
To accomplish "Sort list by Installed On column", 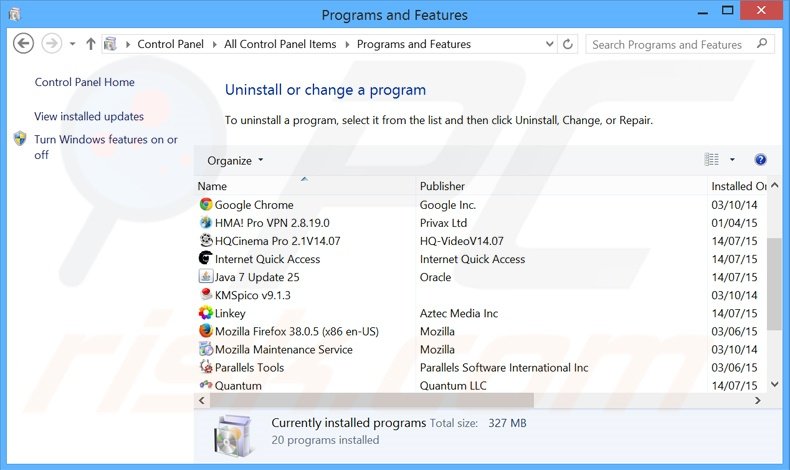I will coord(737,186).
